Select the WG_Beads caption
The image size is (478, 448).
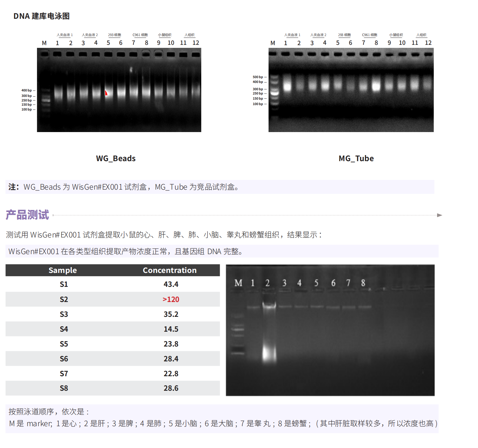tap(116, 158)
